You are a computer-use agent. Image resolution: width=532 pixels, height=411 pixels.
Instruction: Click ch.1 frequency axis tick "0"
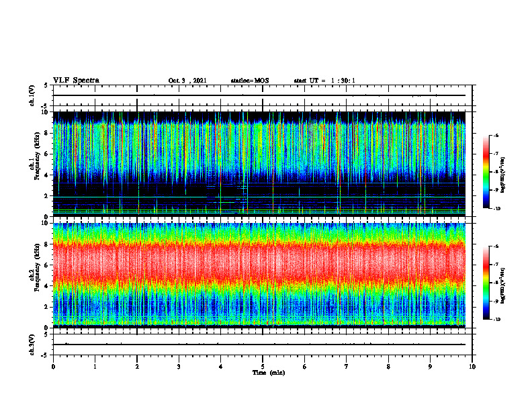pyautogui.click(x=47, y=217)
